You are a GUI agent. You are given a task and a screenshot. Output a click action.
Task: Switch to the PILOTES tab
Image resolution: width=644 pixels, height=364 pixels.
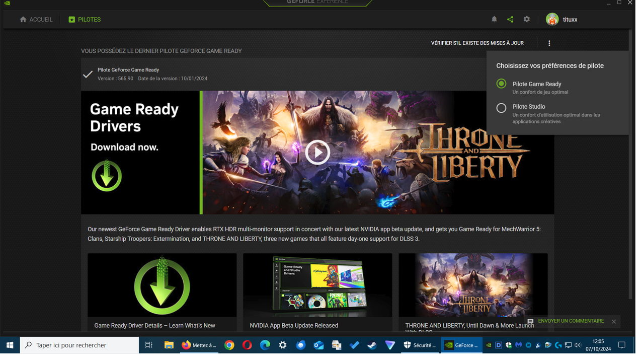(x=85, y=19)
